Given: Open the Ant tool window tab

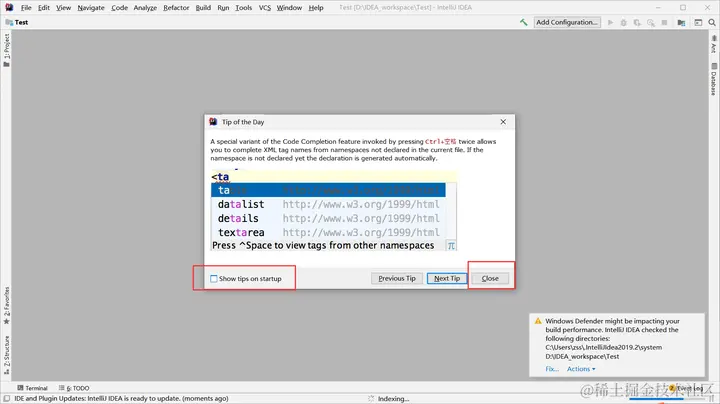Looking at the screenshot, I should point(714,45).
